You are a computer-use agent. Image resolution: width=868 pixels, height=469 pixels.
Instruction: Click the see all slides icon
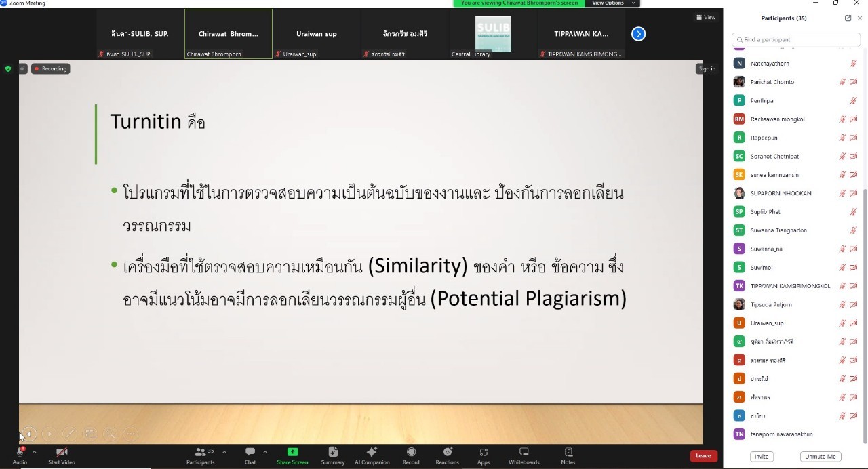(90, 434)
